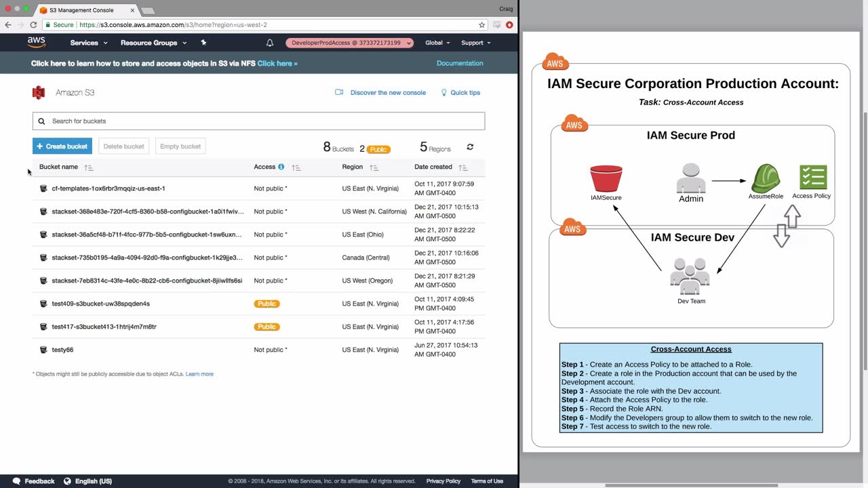Sort buckets by Bucket name
The height and width of the screenshot is (488, 868).
click(89, 167)
